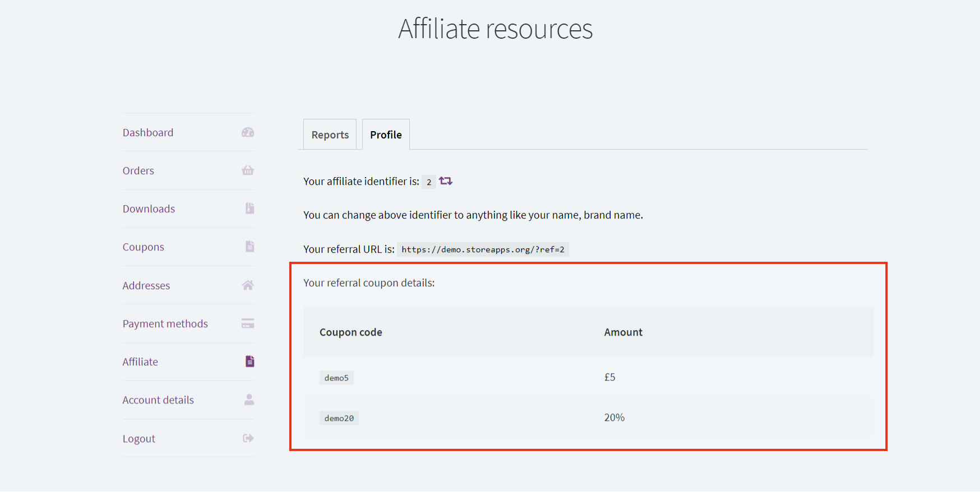Select the Profile tab
This screenshot has width=980, height=492.
tap(386, 134)
